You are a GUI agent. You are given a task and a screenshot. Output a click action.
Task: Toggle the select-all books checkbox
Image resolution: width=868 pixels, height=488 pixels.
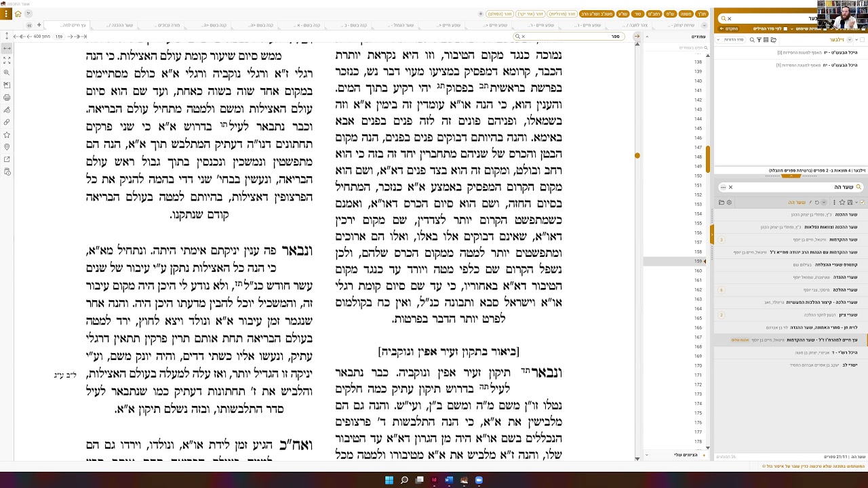(x=861, y=202)
